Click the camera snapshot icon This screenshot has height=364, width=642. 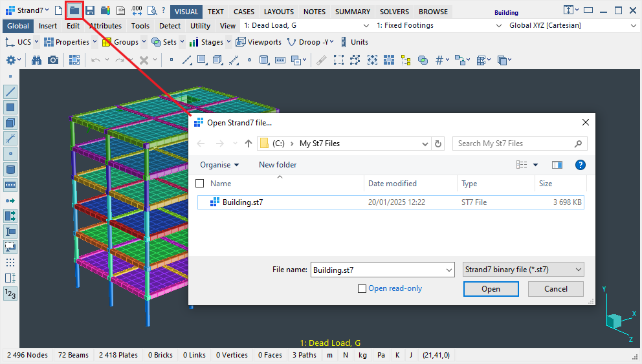click(x=53, y=61)
